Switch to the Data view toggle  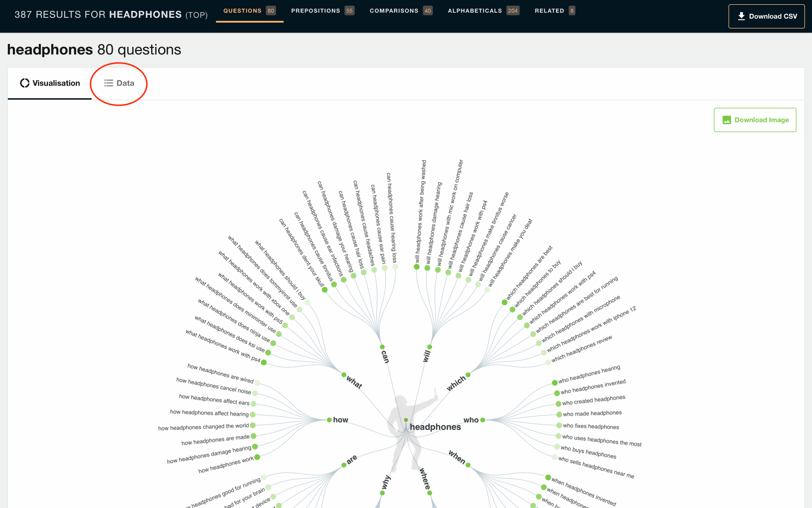(119, 83)
